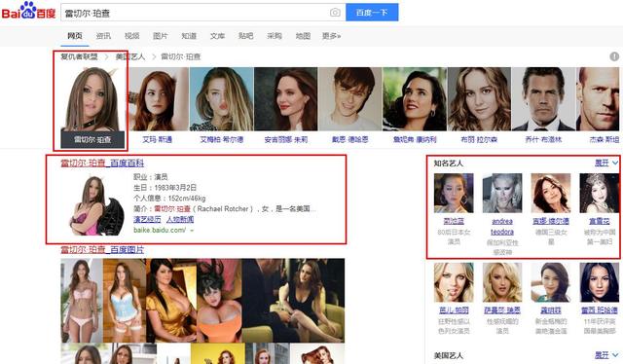Open the 安吉丽娜·朱莉 carousel photo

(x=285, y=98)
